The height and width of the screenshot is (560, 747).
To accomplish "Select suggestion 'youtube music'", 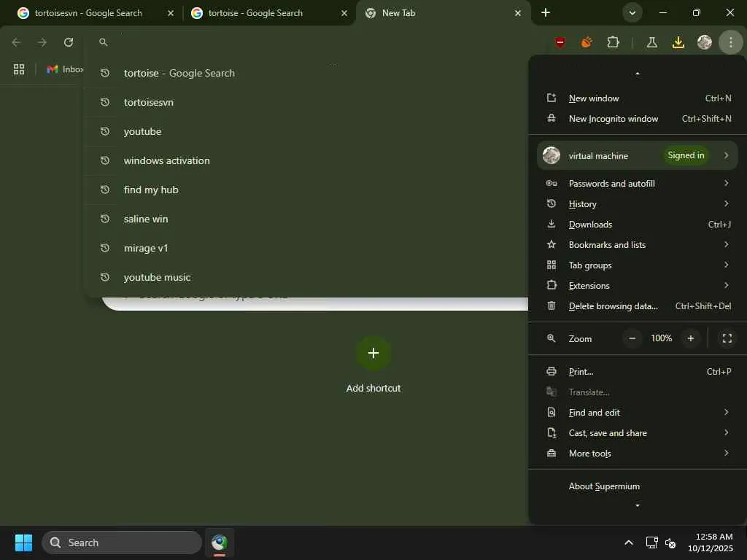I will pos(306,277).
